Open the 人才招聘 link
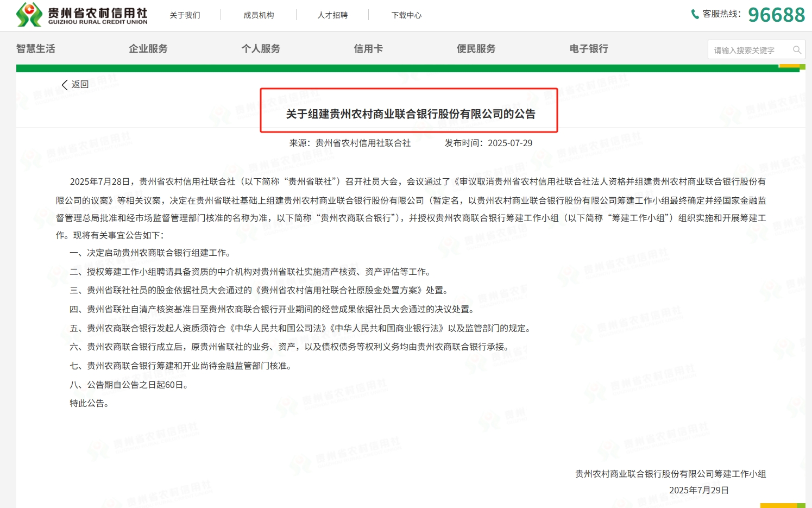 332,15
